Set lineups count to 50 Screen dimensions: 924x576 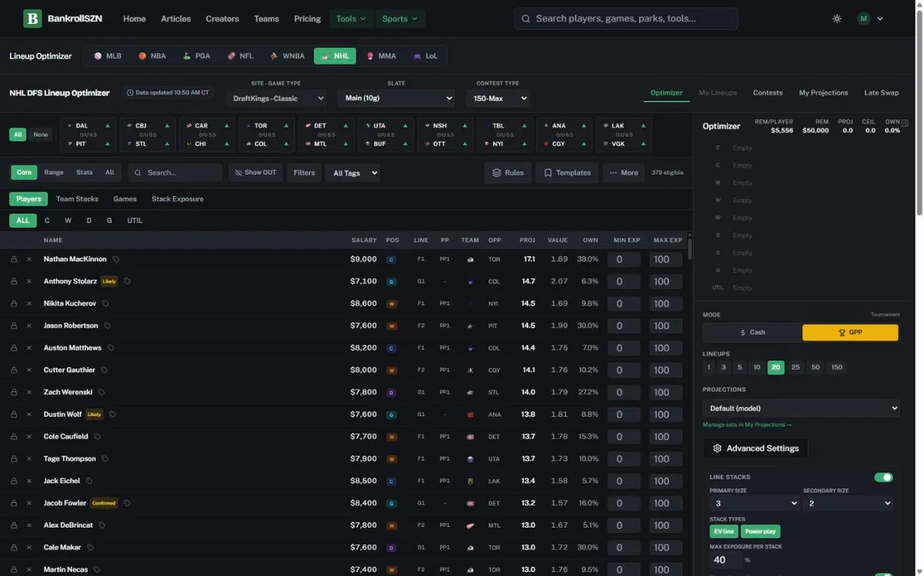point(815,367)
